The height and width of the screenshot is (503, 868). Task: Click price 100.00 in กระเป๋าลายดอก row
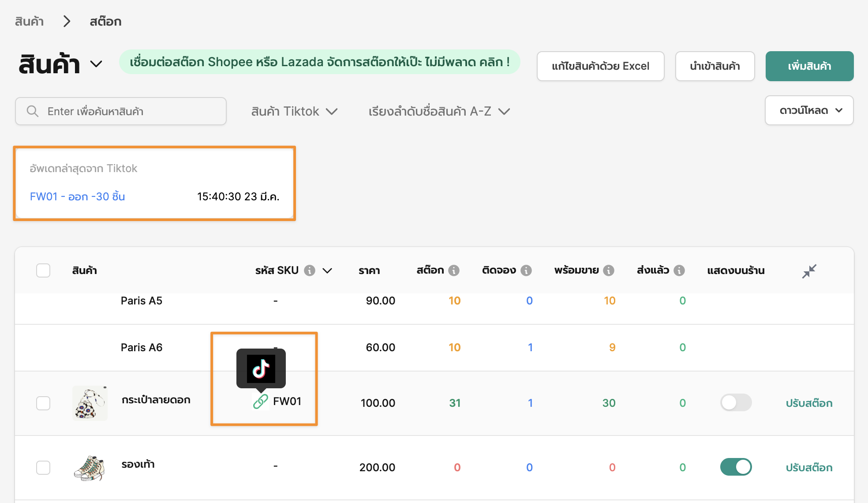pos(378,403)
